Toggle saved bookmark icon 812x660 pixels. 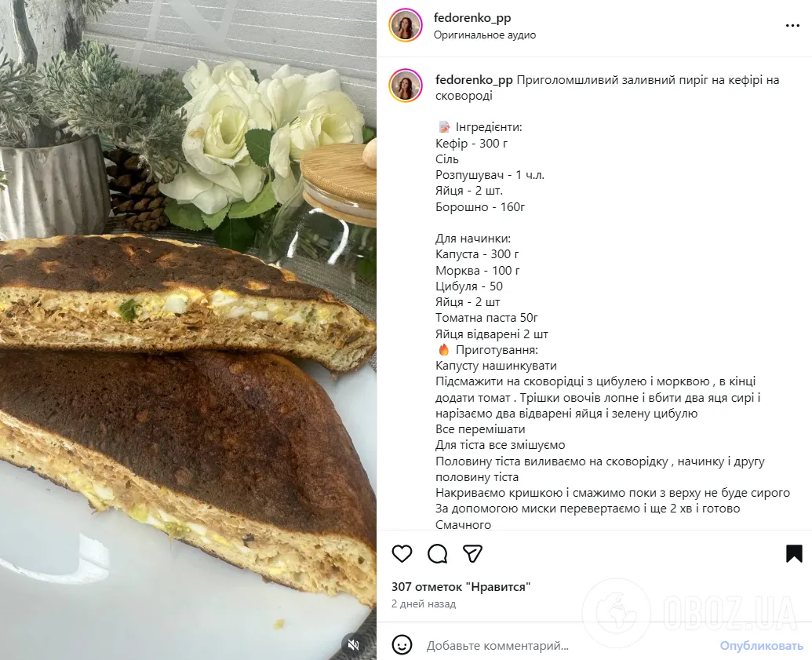794,554
